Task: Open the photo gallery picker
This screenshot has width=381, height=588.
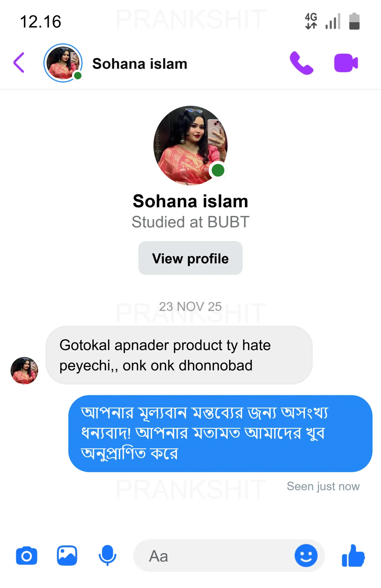Action: 67,556
